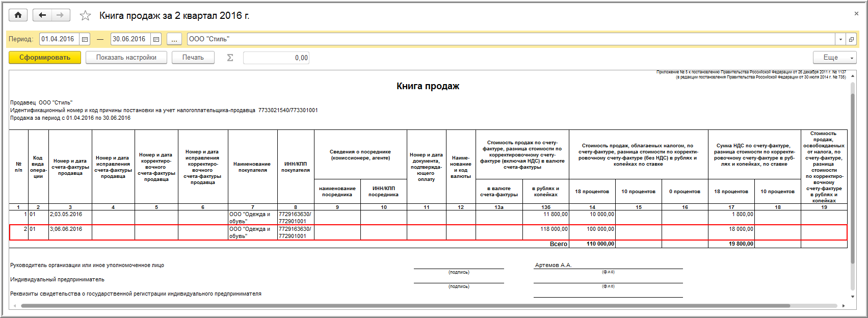This screenshot has height=318, width=868.
Task: Click the 100 000,00 taxable cell
Action: coord(592,232)
